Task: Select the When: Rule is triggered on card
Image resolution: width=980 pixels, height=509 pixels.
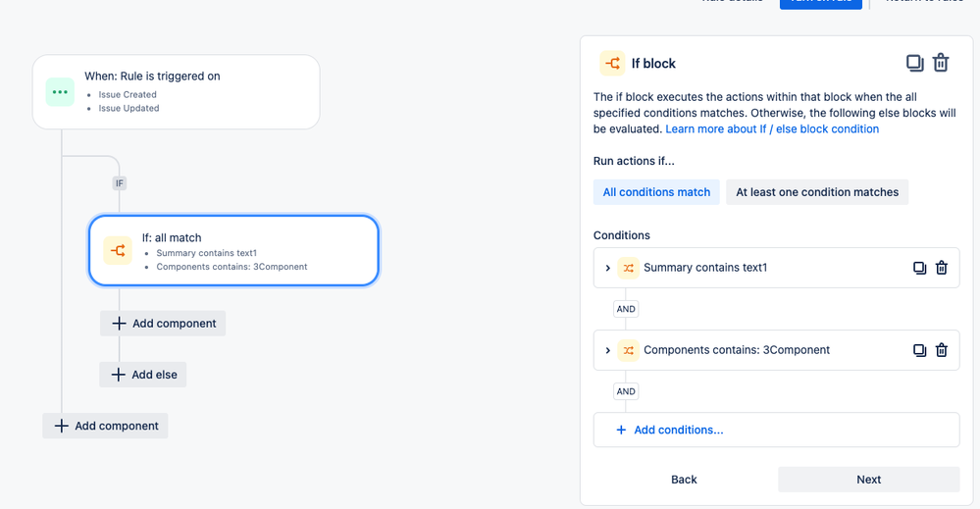Action: click(177, 92)
